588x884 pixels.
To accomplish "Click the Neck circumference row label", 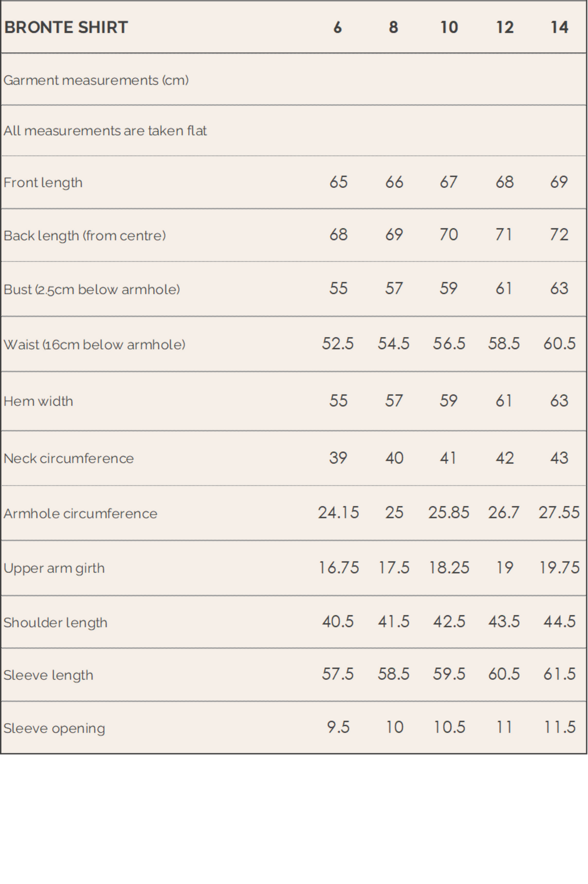I will [69, 459].
